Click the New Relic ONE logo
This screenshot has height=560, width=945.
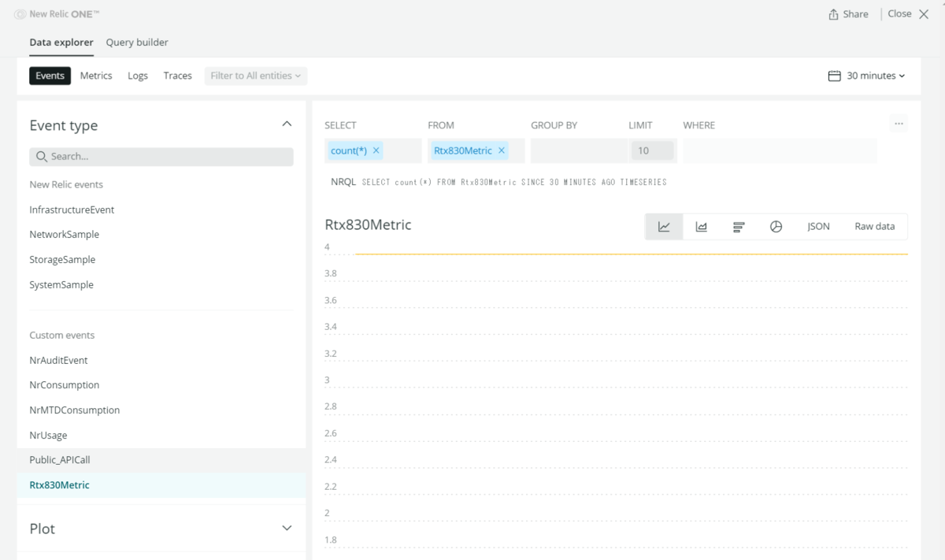click(57, 14)
